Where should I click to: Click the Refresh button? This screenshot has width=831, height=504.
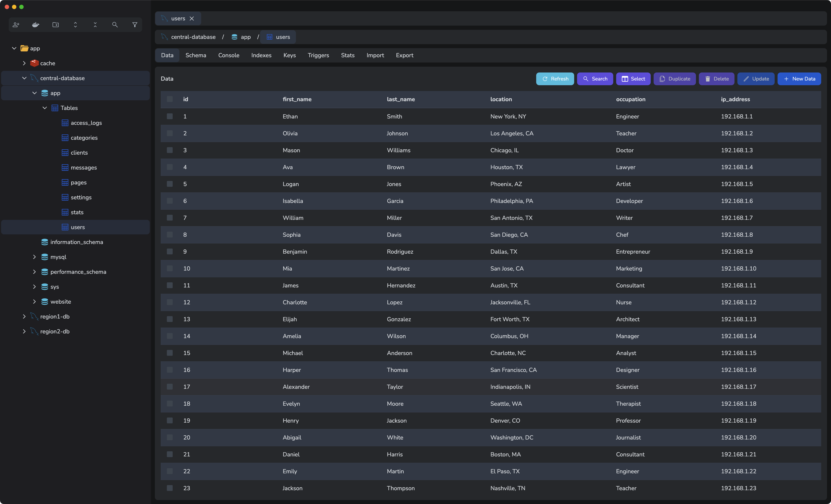click(555, 79)
